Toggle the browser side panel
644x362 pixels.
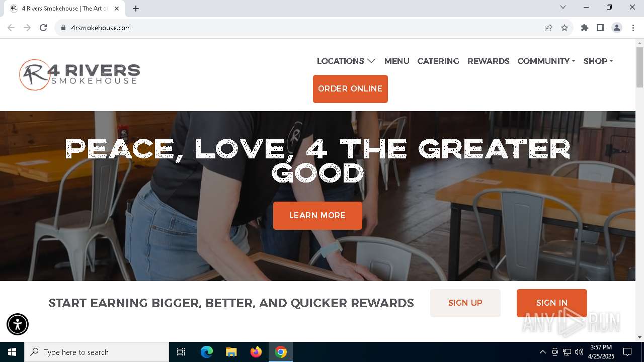601,28
